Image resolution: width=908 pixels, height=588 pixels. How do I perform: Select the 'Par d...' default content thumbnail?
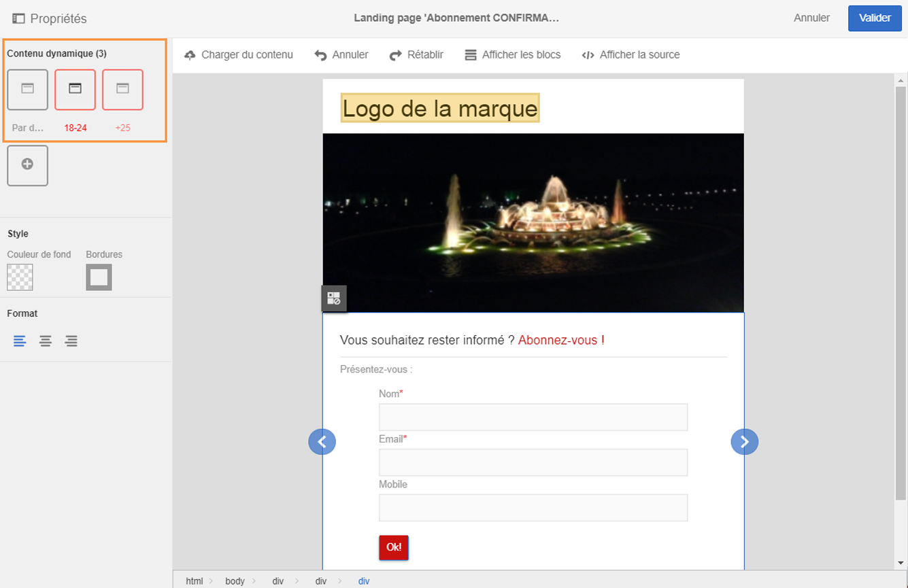[28, 90]
